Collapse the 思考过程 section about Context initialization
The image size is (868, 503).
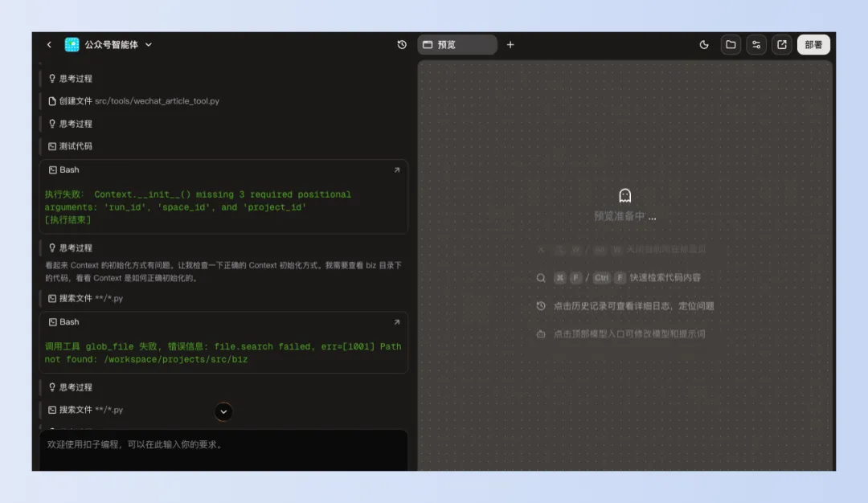click(x=71, y=248)
